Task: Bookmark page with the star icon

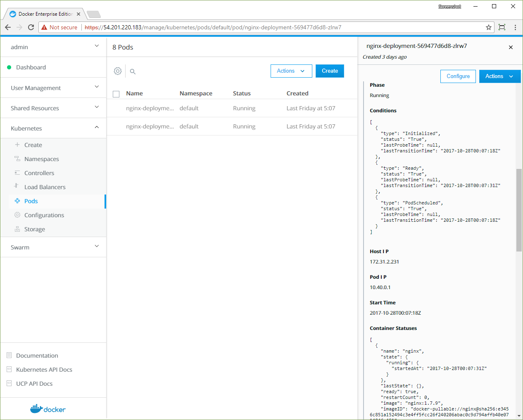Action: 489,27
